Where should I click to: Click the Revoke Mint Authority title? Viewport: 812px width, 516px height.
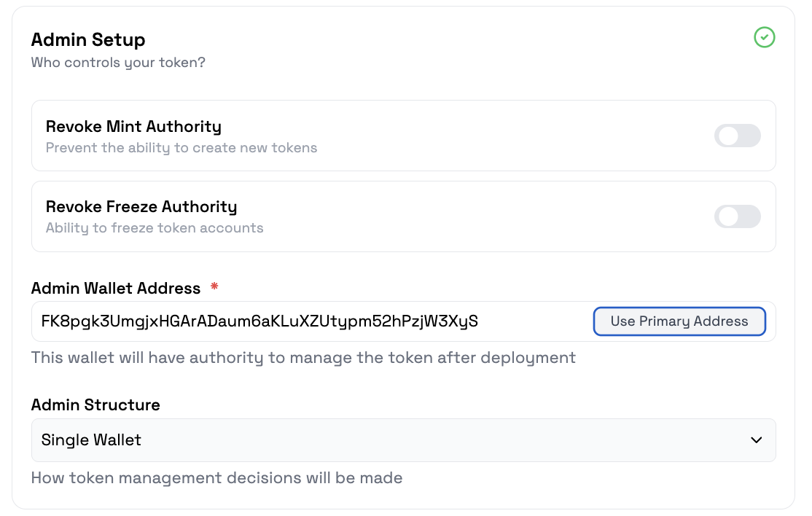click(133, 126)
